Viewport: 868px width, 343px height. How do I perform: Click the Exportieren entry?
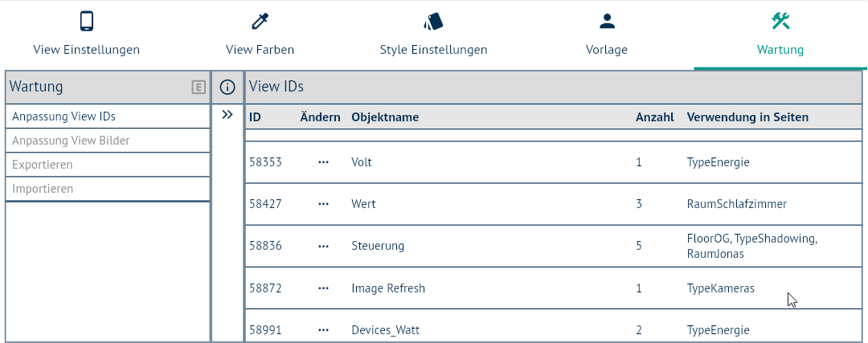point(43,165)
